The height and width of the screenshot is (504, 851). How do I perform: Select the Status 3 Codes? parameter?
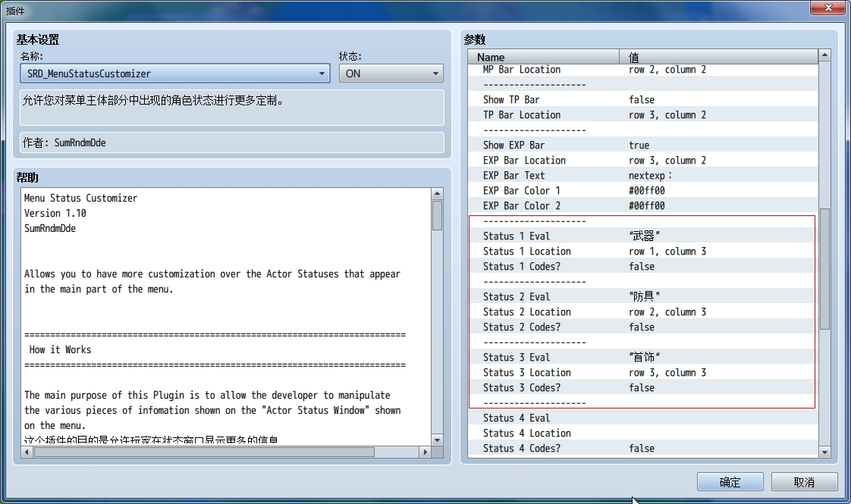643,388
